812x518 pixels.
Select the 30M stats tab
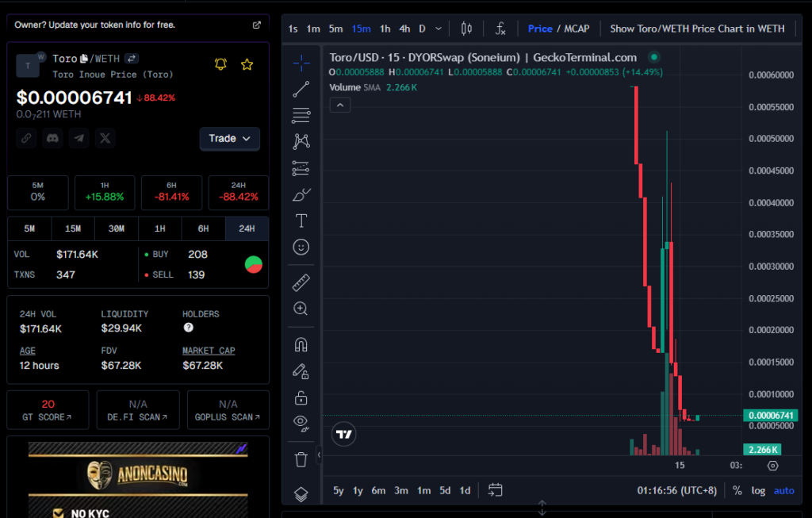coord(117,228)
